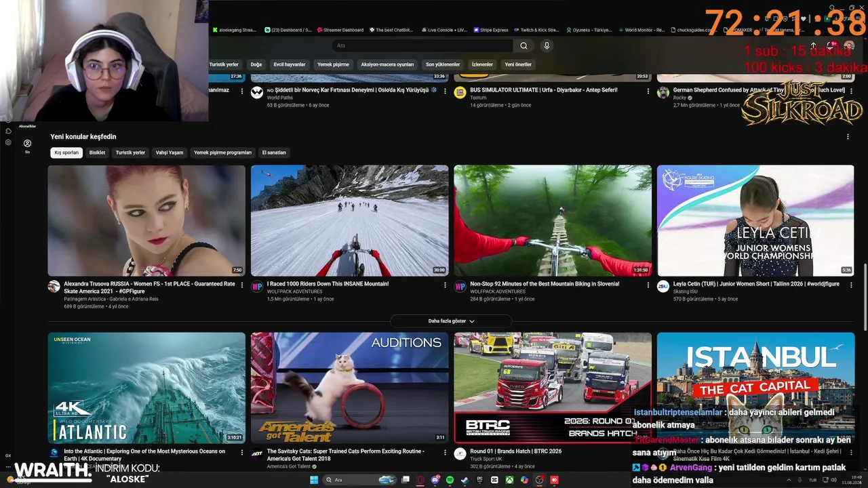Click the YouTube search magnifier button
The width and height of the screenshot is (868, 488).
(x=524, y=45)
